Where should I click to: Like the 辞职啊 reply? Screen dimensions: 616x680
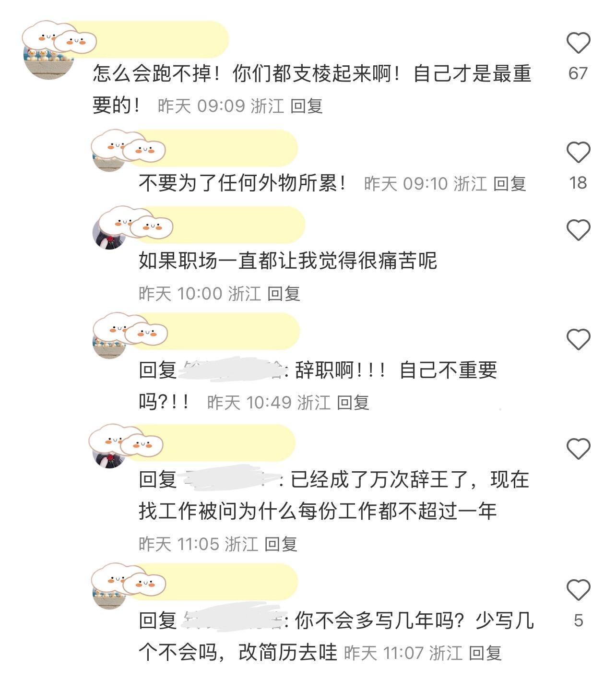click(x=578, y=339)
